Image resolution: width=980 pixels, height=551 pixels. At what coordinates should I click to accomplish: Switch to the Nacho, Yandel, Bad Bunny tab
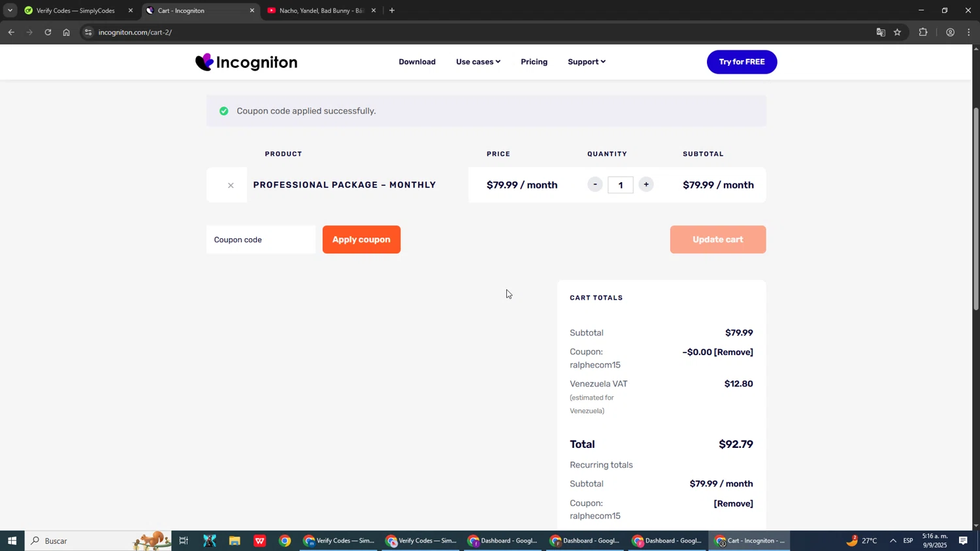[320, 10]
